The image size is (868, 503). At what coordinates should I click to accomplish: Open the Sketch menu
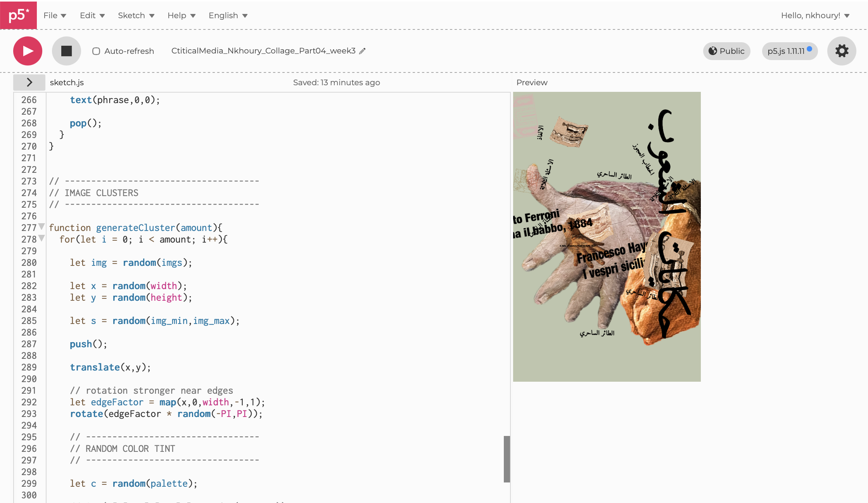(x=136, y=16)
